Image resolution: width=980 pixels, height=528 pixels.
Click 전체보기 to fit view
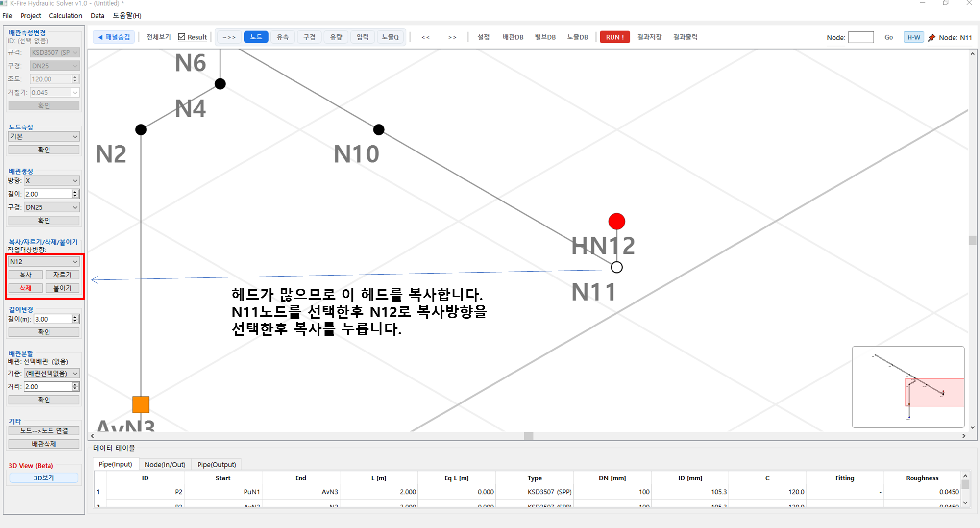(x=158, y=37)
